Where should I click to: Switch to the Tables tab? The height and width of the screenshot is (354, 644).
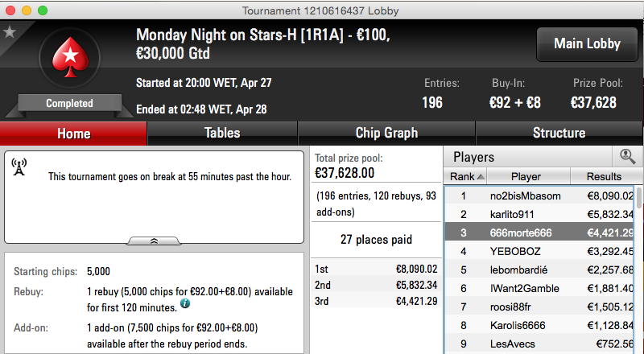[x=222, y=134]
